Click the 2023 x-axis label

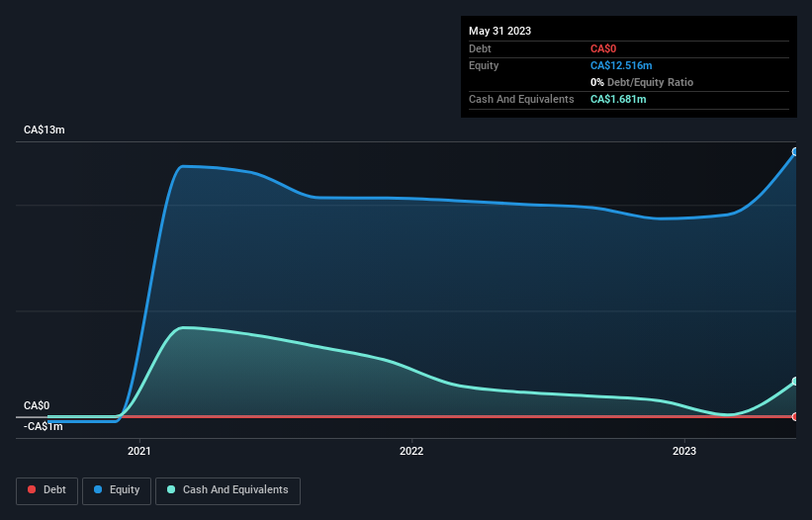(684, 451)
